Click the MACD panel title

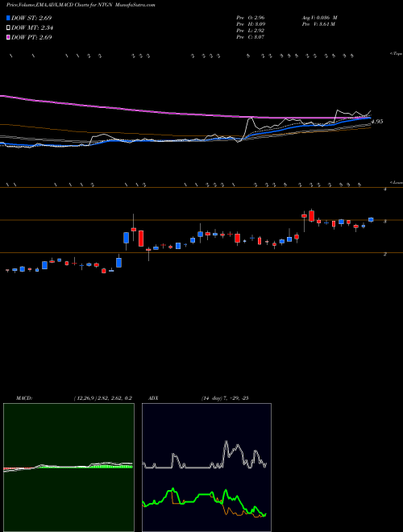pos(23,398)
